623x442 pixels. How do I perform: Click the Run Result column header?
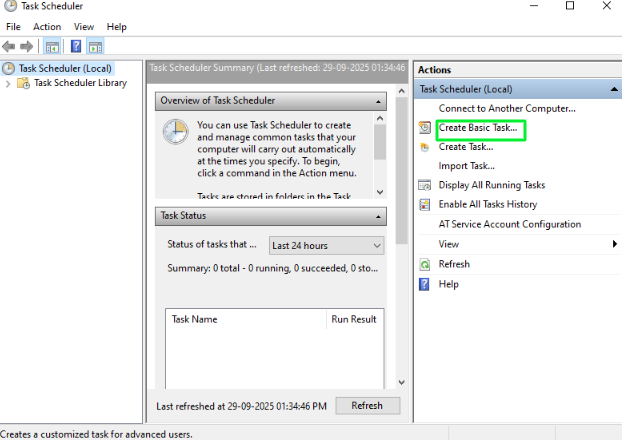tap(353, 319)
